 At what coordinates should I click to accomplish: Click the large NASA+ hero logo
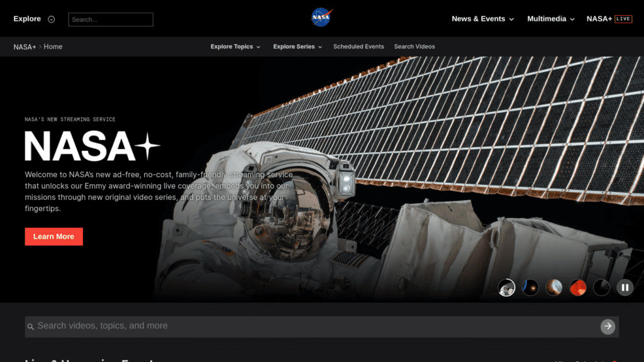point(92,146)
